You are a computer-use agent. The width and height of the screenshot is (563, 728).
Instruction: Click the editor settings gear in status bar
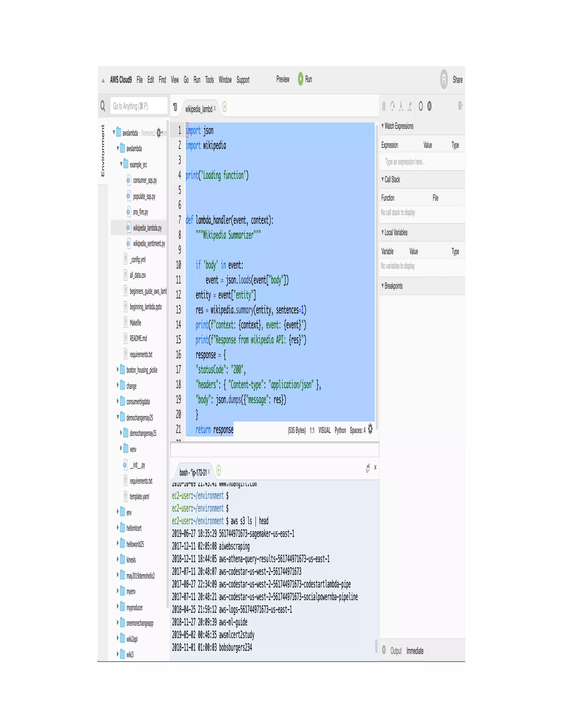pyautogui.click(x=370, y=430)
